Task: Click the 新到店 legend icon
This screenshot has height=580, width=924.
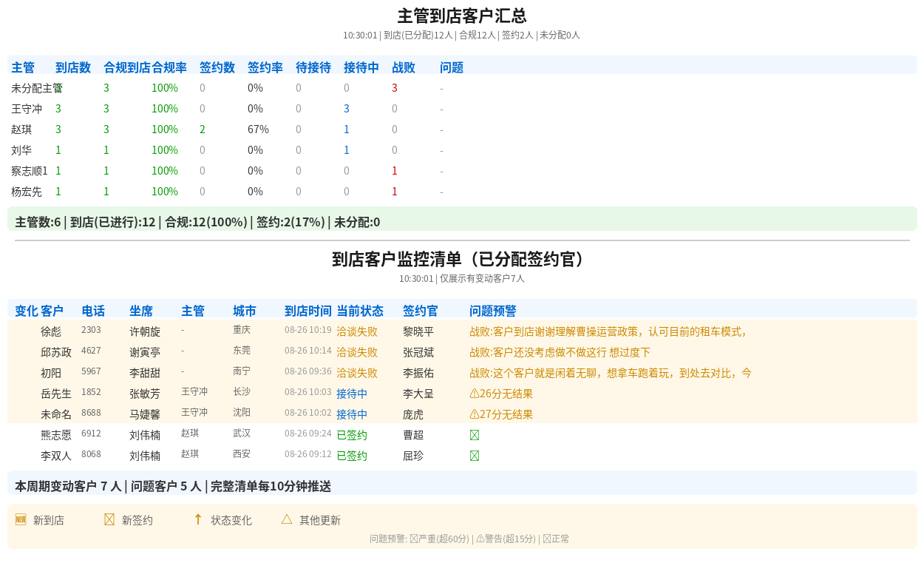Action: tap(21, 519)
